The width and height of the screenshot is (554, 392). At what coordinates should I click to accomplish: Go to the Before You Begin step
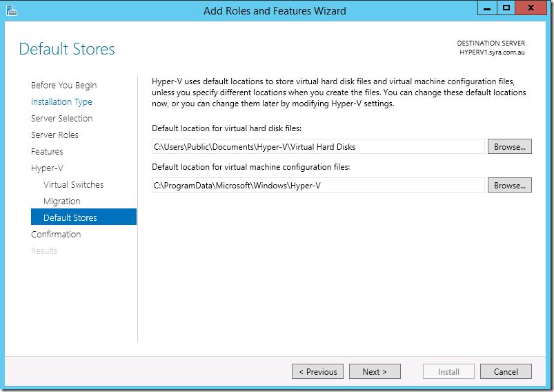coord(63,86)
